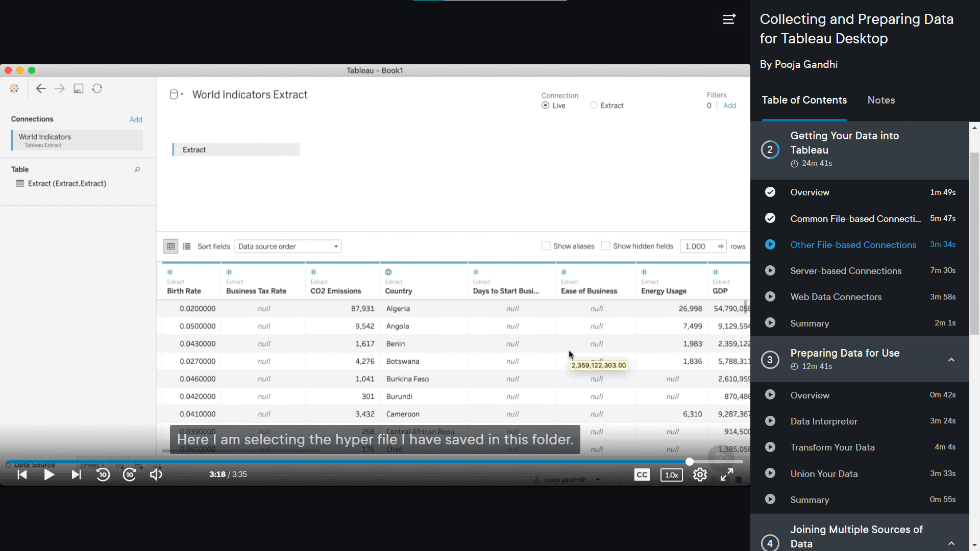
Task: Enable the Show aliases checkbox
Action: [545, 246]
